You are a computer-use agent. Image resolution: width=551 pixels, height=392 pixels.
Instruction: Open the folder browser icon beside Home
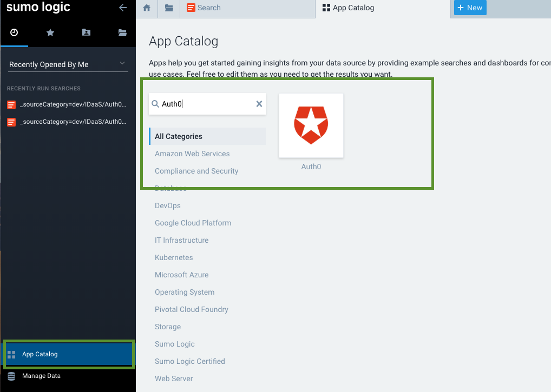[167, 8]
